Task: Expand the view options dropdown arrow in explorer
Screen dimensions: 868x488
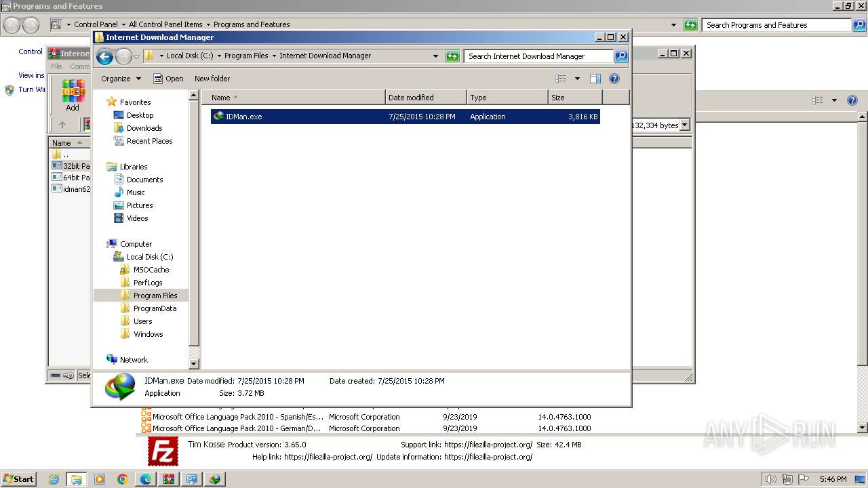Action: coord(577,79)
